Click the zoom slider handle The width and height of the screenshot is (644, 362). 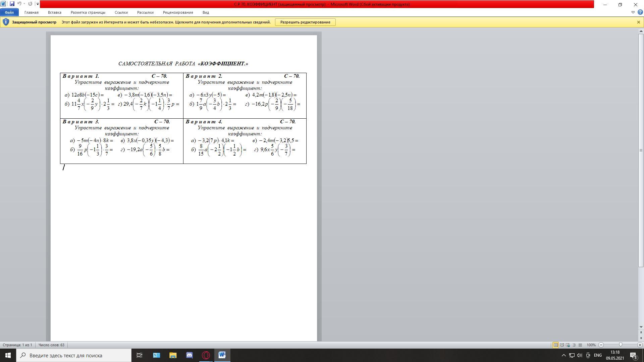click(x=621, y=345)
